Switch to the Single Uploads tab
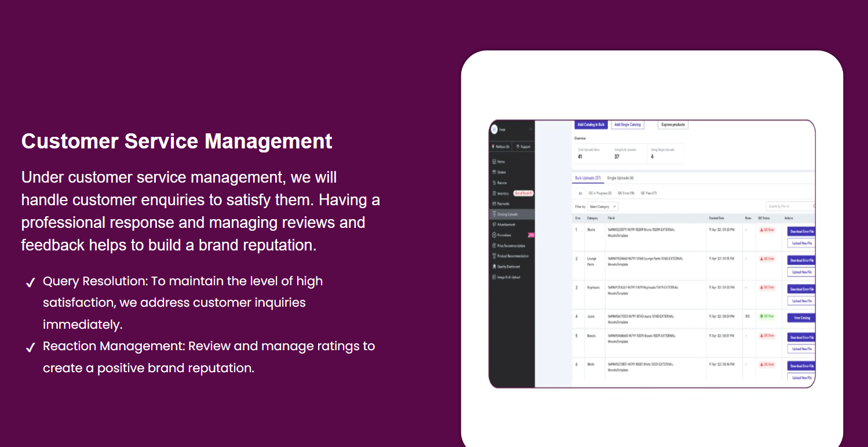 (x=620, y=178)
